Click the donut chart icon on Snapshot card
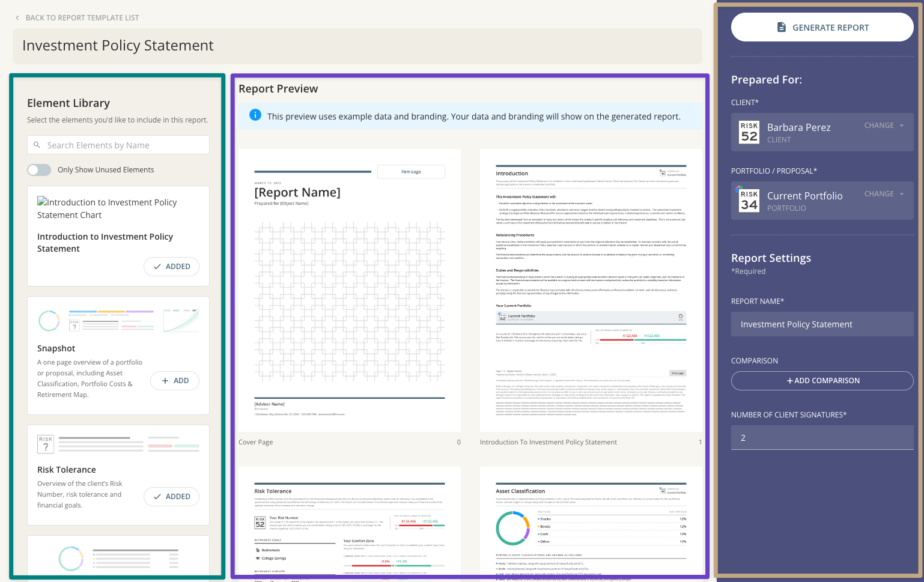This screenshot has height=582, width=924. 49,320
